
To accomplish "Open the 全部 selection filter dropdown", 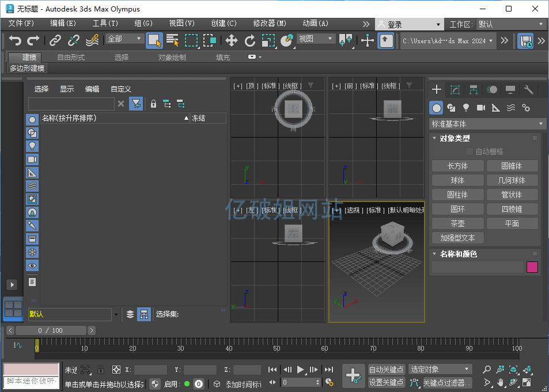I will pyautogui.click(x=122, y=40).
